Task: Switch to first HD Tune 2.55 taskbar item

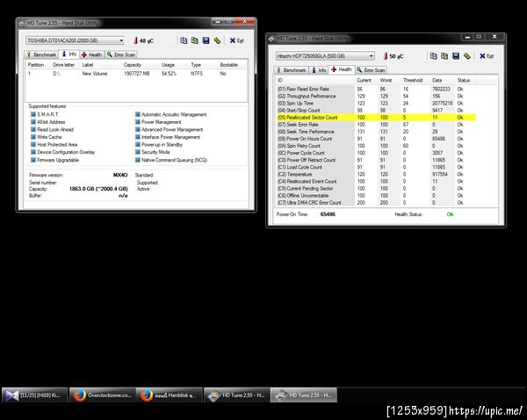Action: pyautogui.click(x=237, y=395)
